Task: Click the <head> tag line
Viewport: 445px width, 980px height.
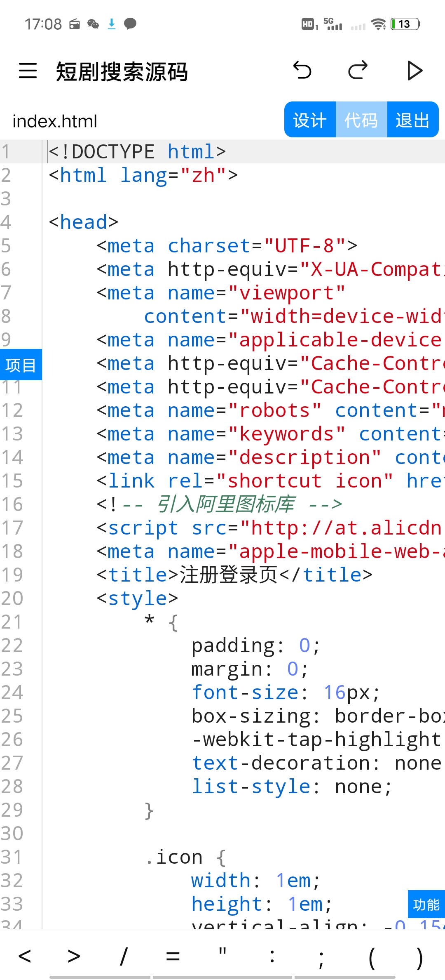Action: (x=84, y=222)
